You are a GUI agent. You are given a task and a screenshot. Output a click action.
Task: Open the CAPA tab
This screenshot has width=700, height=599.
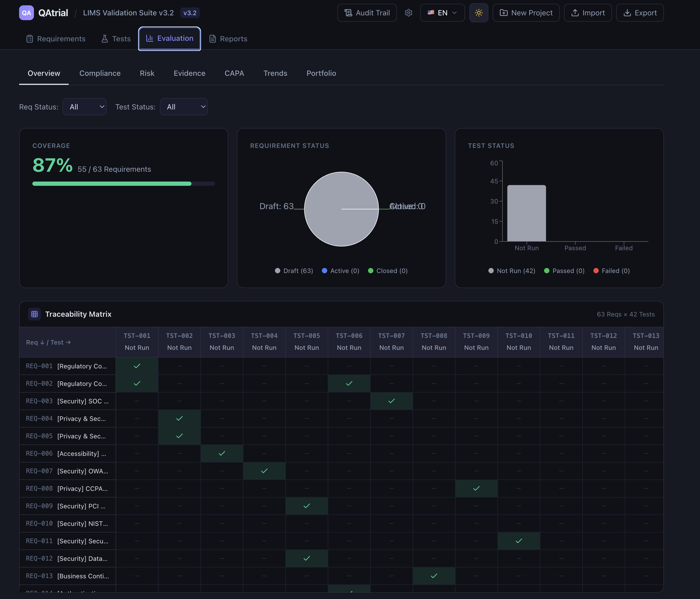pyautogui.click(x=234, y=73)
